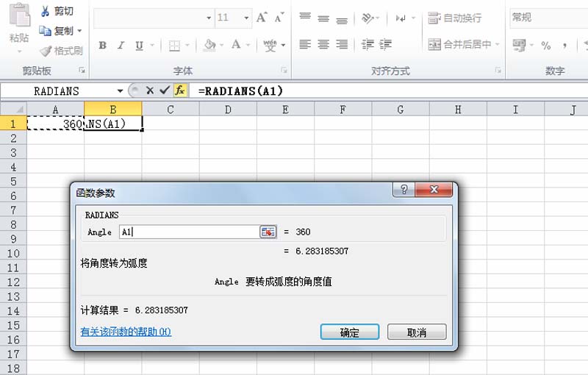Cancel the formula entry with the X icon
Image resolution: width=588 pixels, height=375 pixels.
click(x=150, y=90)
